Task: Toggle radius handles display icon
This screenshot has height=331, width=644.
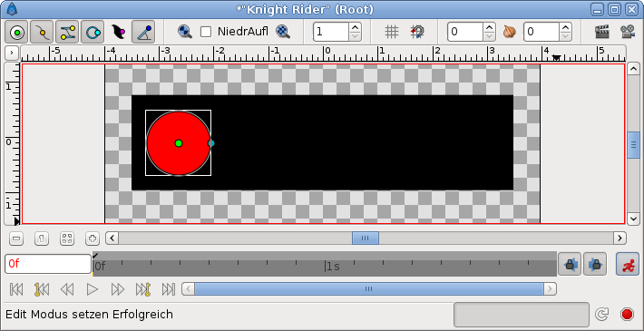Action: (x=93, y=32)
